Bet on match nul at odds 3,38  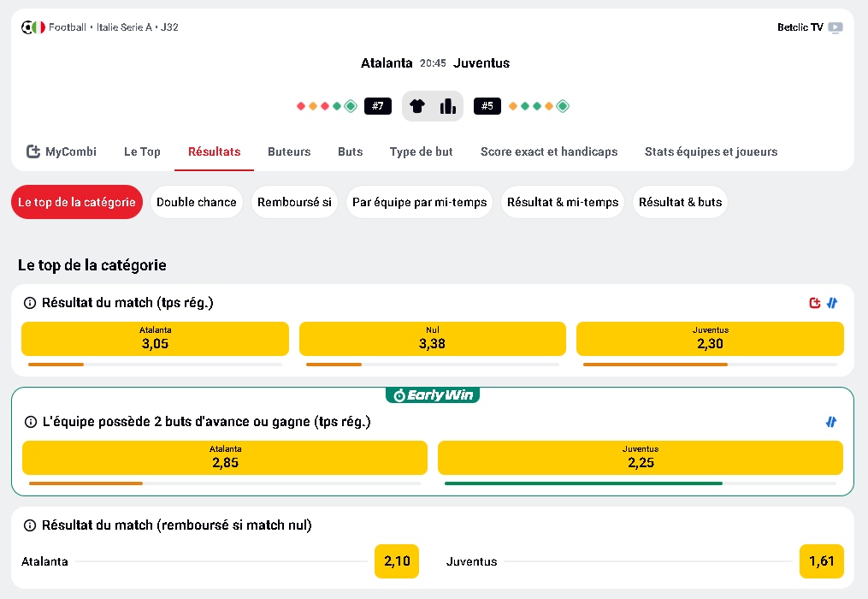[432, 339]
